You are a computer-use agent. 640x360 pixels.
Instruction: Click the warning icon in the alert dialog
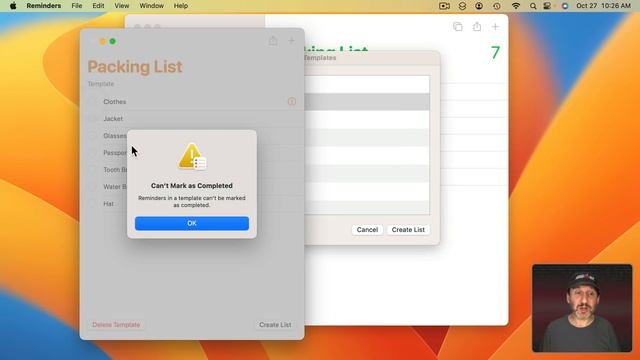point(192,156)
